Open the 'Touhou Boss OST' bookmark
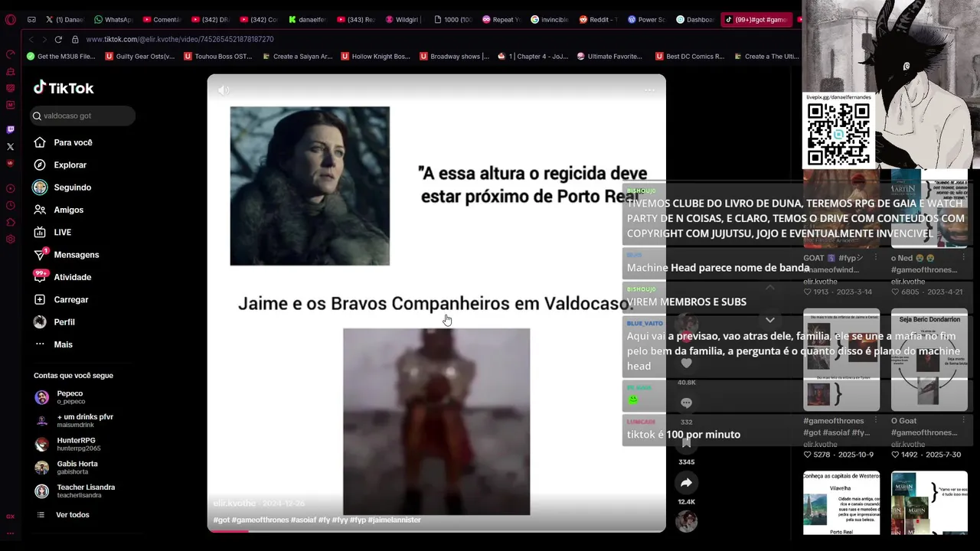Screen dimensions: 980x551 click(218, 56)
